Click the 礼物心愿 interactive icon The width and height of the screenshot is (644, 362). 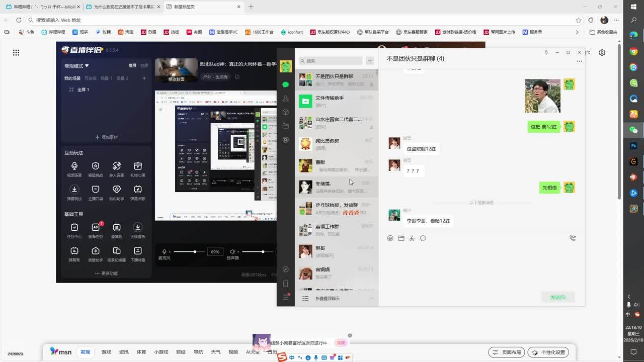click(137, 166)
